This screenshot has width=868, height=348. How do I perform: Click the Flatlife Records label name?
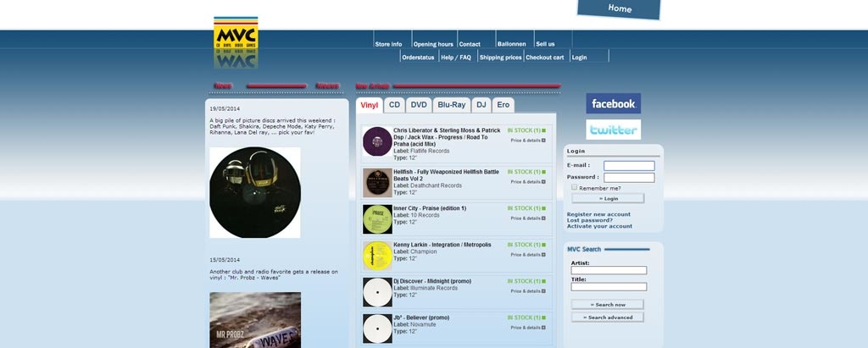point(430,151)
